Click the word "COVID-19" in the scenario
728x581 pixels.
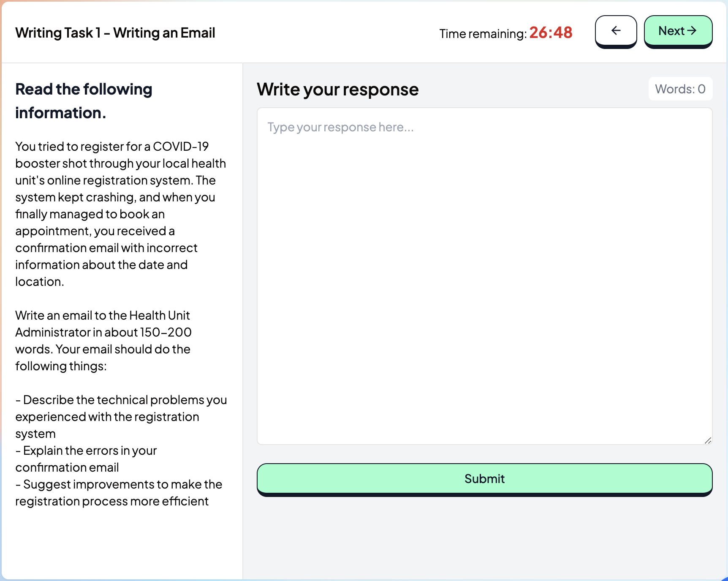181,147
